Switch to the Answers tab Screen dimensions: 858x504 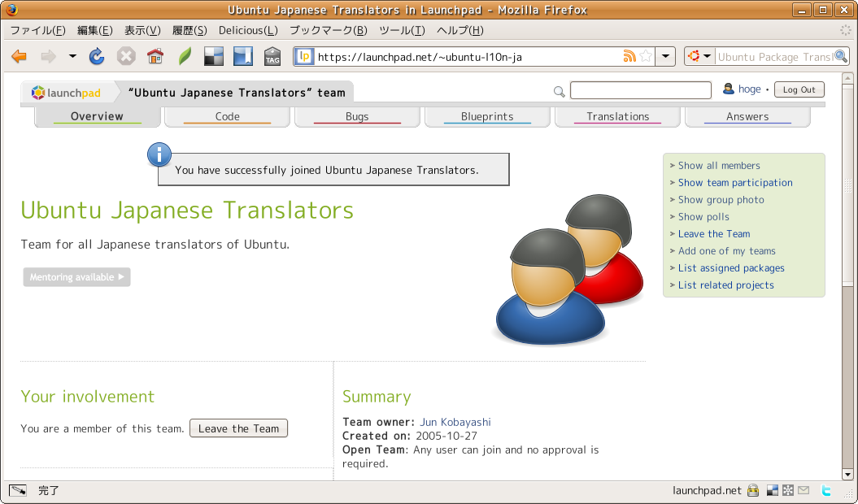(x=747, y=116)
